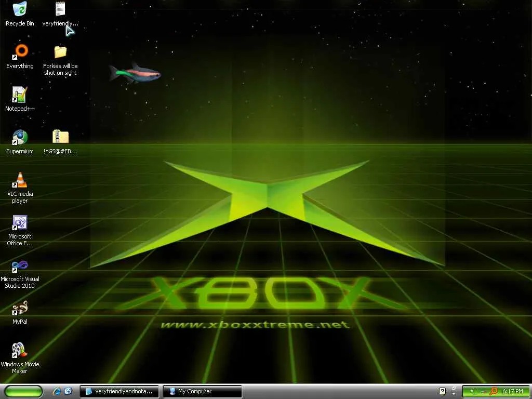Click the orange Everything magnifier tray icon

[x=494, y=392]
